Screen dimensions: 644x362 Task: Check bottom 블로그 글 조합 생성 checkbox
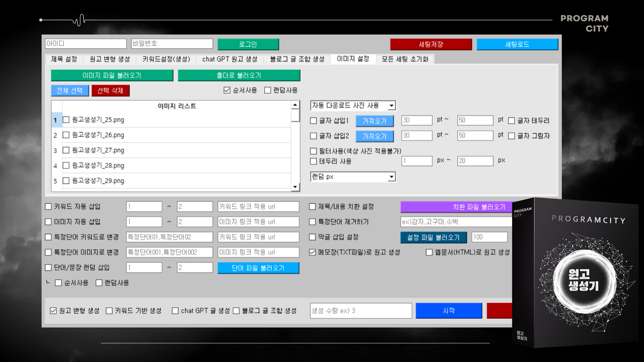click(236, 311)
